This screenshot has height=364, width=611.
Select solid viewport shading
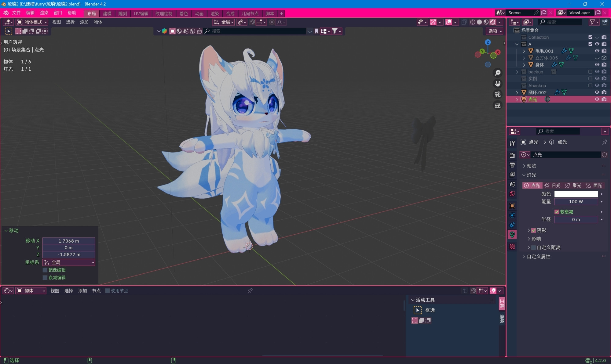point(479,22)
